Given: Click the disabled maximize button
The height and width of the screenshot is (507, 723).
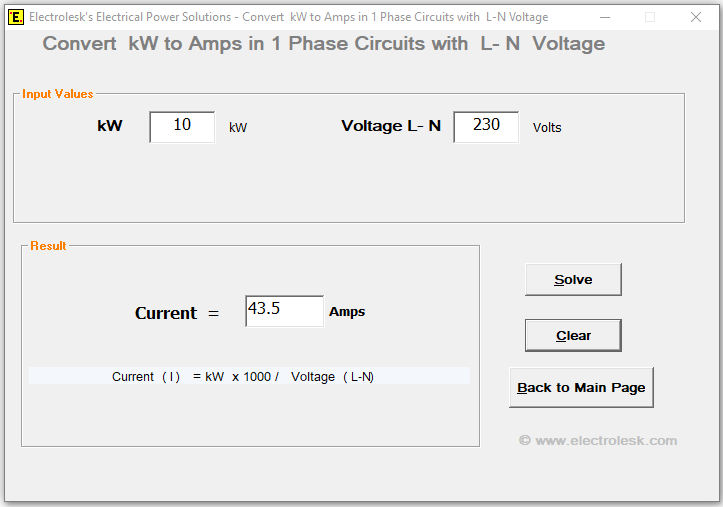Looking at the screenshot, I should (650, 17).
